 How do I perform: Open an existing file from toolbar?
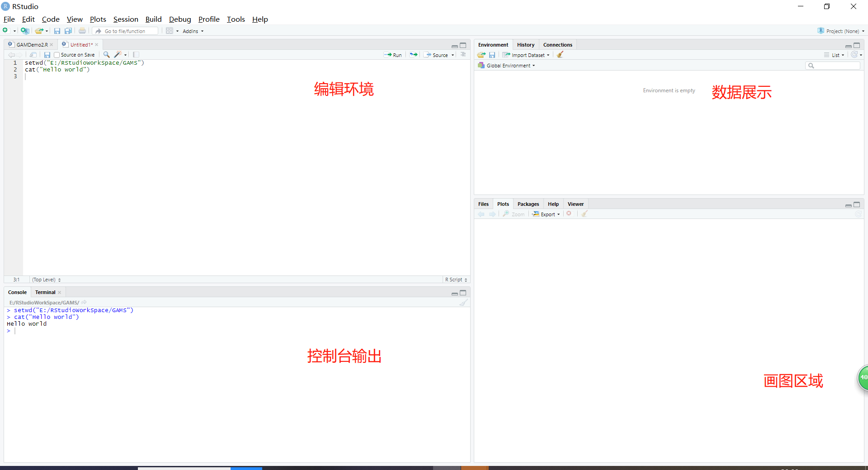39,31
